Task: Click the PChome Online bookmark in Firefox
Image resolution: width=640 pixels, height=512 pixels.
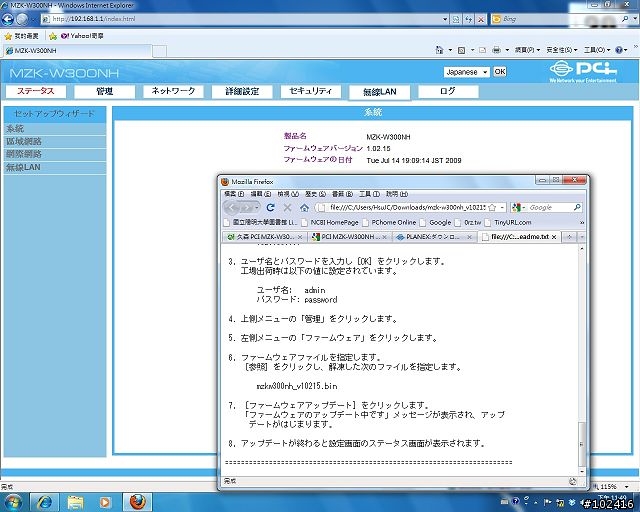Action: point(389,223)
